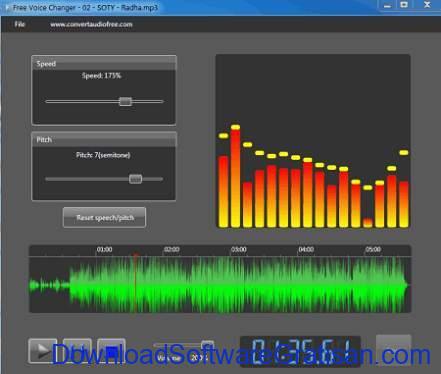Click the digital time counter display

coord(300,352)
